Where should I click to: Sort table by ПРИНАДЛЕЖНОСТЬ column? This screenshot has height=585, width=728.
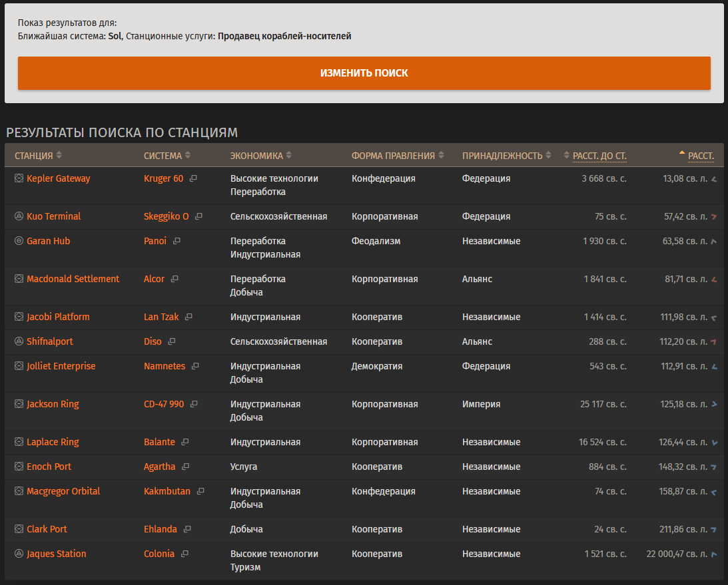[x=506, y=156]
